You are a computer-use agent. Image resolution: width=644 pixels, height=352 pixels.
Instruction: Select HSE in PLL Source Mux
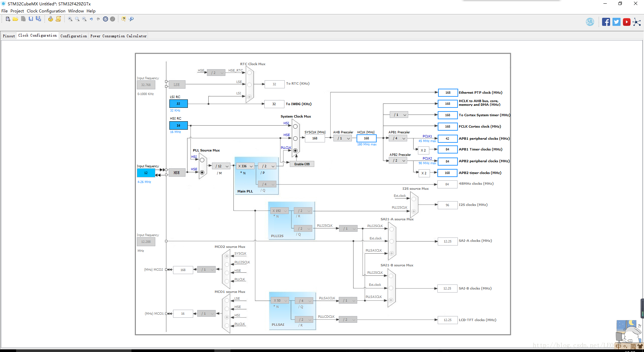coord(202,172)
